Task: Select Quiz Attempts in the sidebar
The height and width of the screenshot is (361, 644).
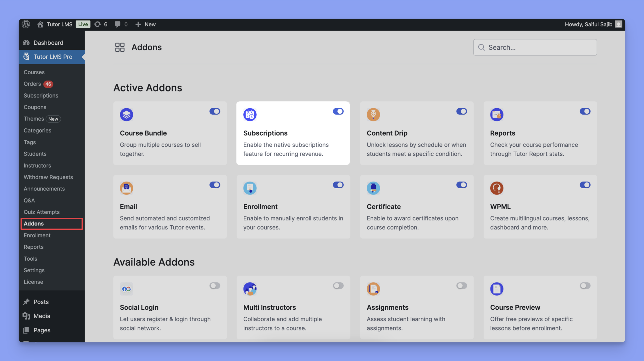Action: tap(42, 212)
